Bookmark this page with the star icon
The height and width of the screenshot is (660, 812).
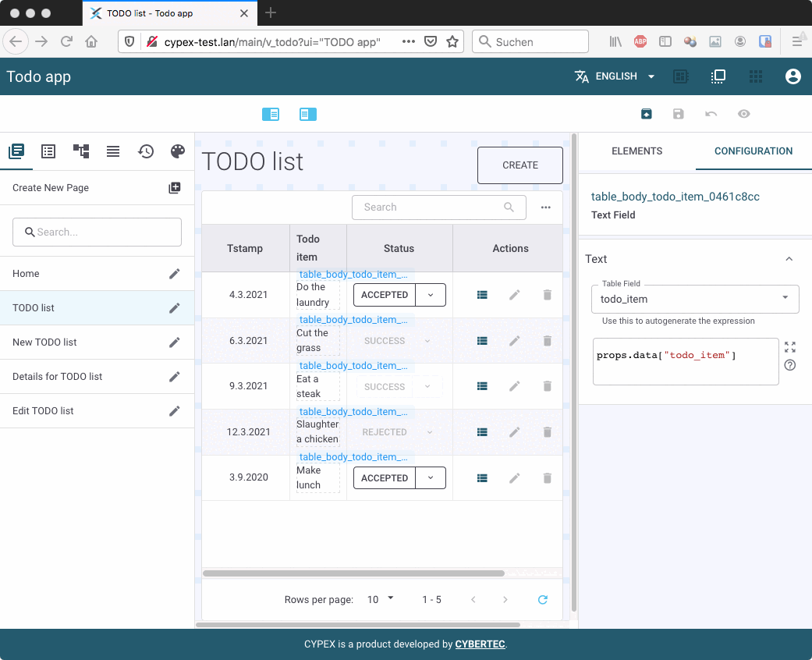click(452, 41)
